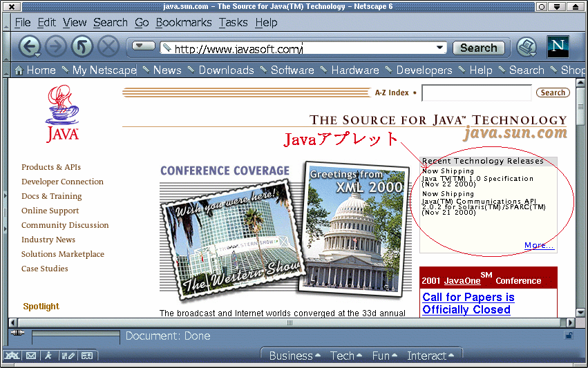
Task: Click the Home house icon in the personal toolbar
Action: click(x=19, y=70)
